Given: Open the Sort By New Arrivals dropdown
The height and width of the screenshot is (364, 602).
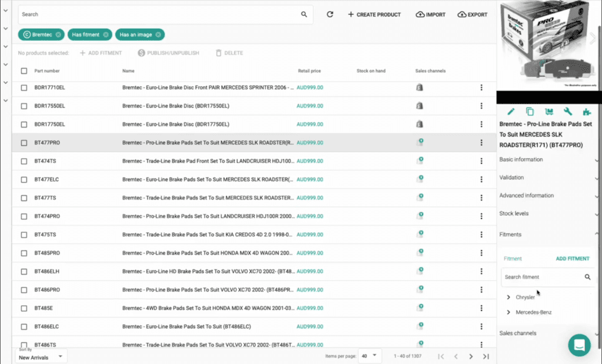Looking at the screenshot, I should tap(41, 357).
